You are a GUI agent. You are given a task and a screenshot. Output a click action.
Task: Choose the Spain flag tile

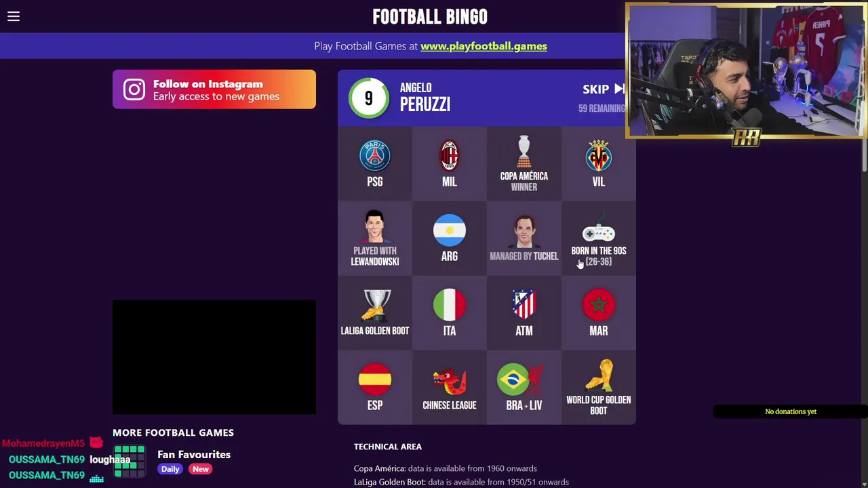pos(375,388)
